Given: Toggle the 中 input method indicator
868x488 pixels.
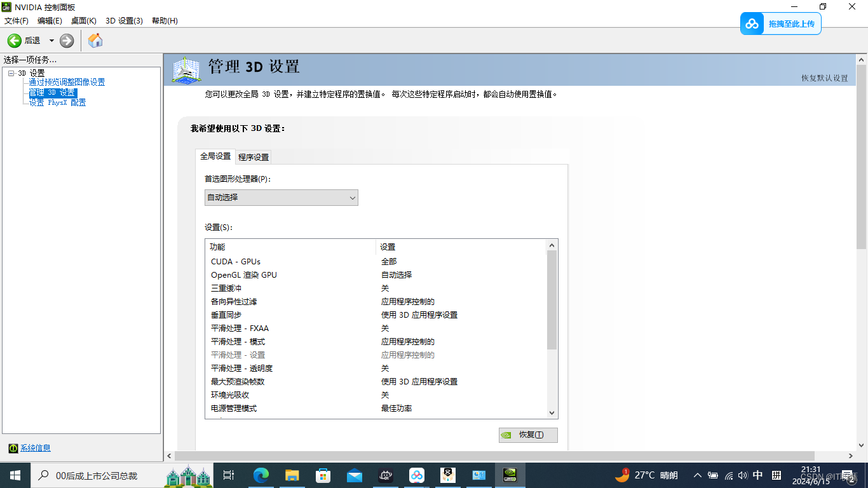Looking at the screenshot, I should [x=758, y=475].
